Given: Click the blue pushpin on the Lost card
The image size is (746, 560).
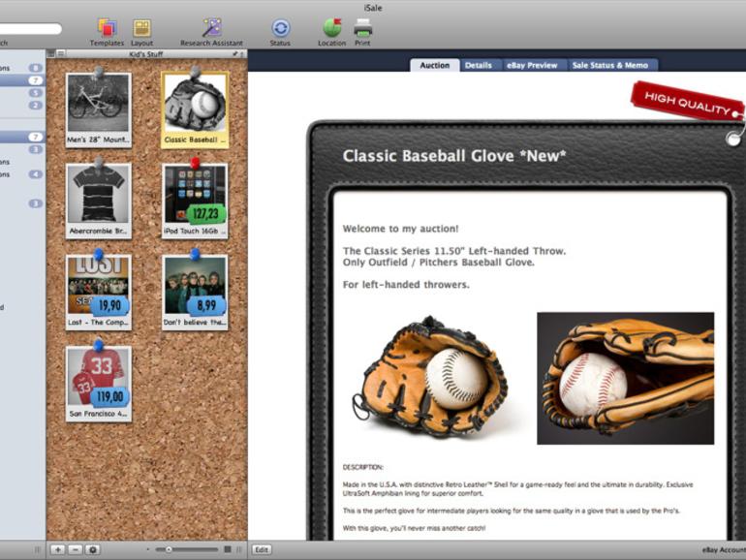Looking at the screenshot, I should pyautogui.click(x=99, y=254).
